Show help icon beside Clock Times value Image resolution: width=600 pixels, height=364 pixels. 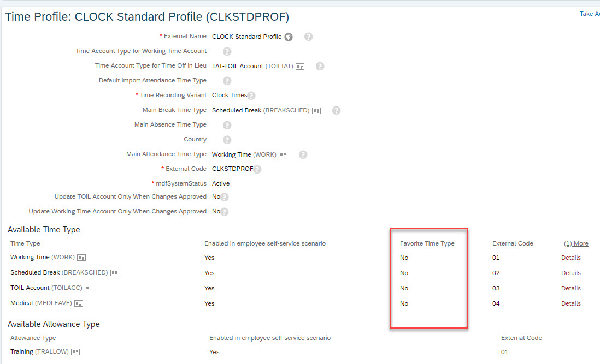point(251,96)
